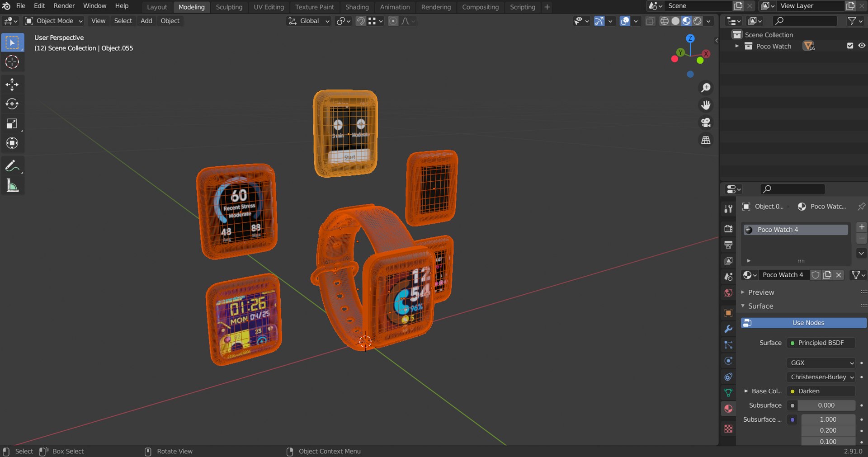Expand the Preview panel
The image size is (868, 457).
743,292
